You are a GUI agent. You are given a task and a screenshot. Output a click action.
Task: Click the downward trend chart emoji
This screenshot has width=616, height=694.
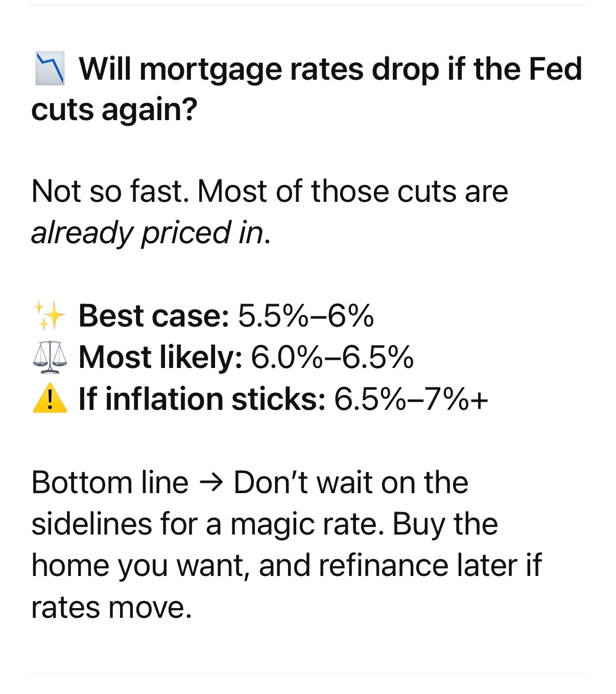50,68
